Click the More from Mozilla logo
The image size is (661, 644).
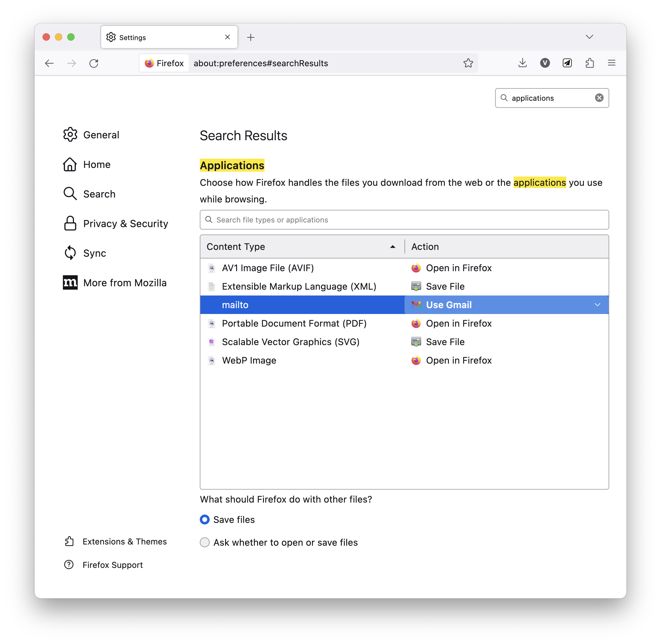(70, 283)
